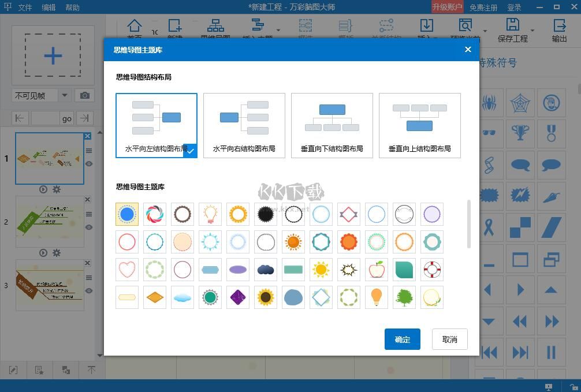Viewport: 581px width, 392px height.
Task: Toggle visibility eye of frame 1
Action: (x=89, y=164)
